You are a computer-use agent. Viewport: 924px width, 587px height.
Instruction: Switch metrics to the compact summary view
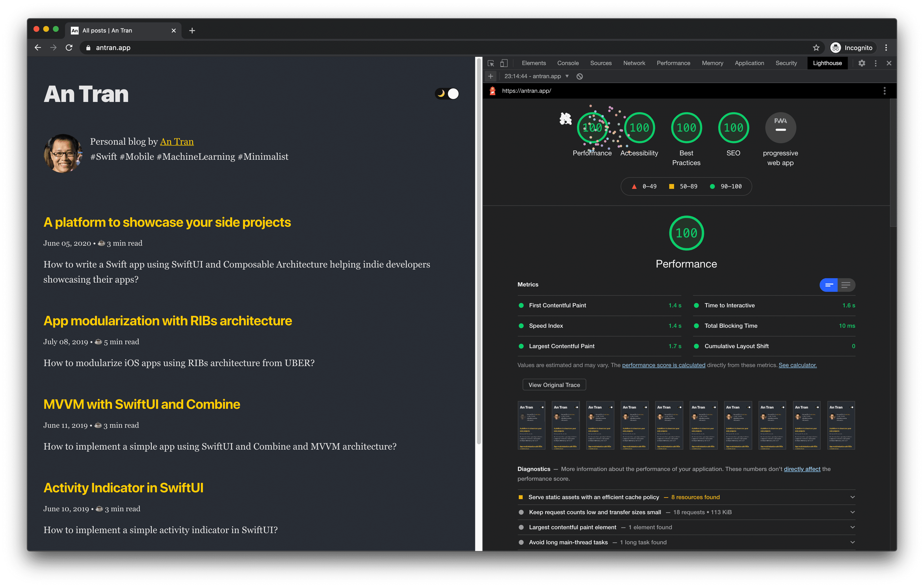point(829,285)
